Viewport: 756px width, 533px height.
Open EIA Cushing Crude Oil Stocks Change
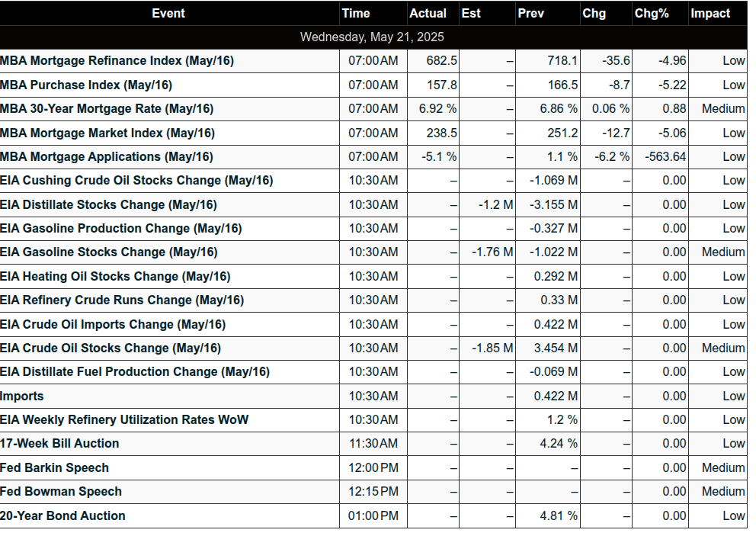(136, 181)
